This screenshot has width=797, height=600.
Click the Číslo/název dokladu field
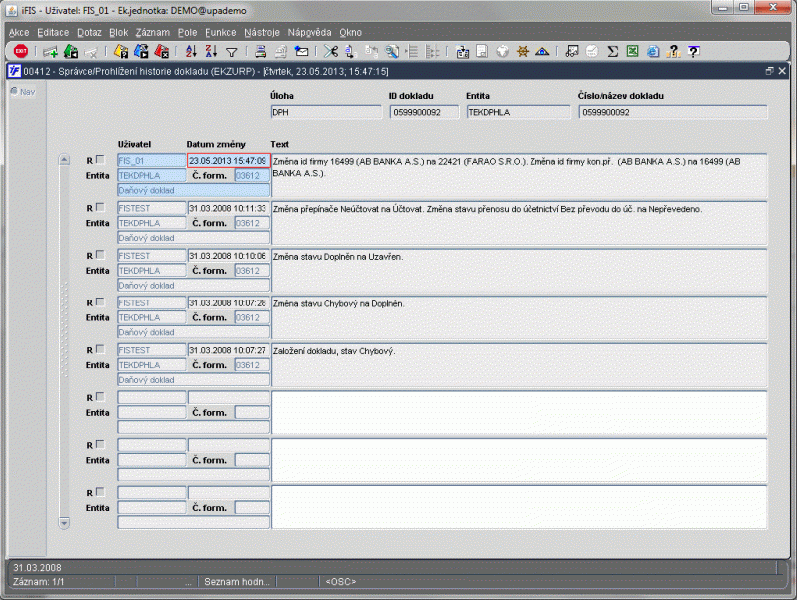[673, 112]
